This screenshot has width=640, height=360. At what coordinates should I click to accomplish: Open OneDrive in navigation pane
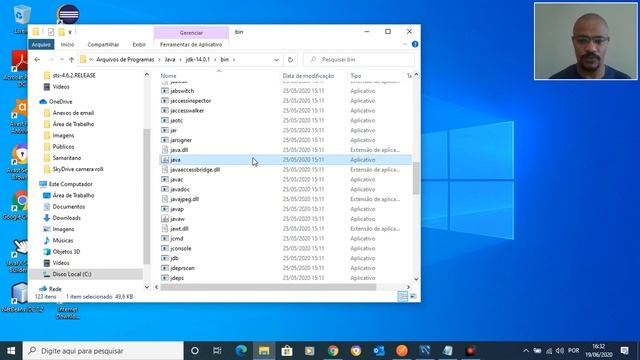(60, 102)
